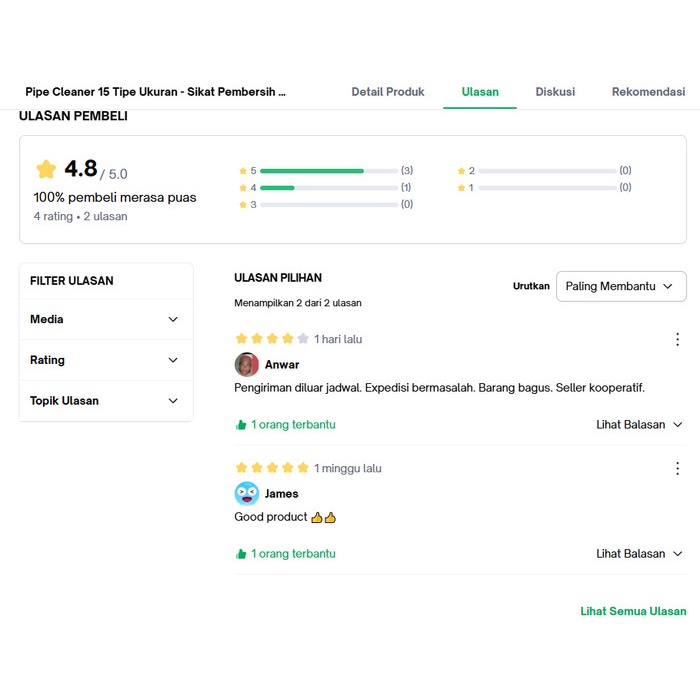
Task: Click the Lihat Semua Ulasan link
Action: pyautogui.click(x=633, y=611)
